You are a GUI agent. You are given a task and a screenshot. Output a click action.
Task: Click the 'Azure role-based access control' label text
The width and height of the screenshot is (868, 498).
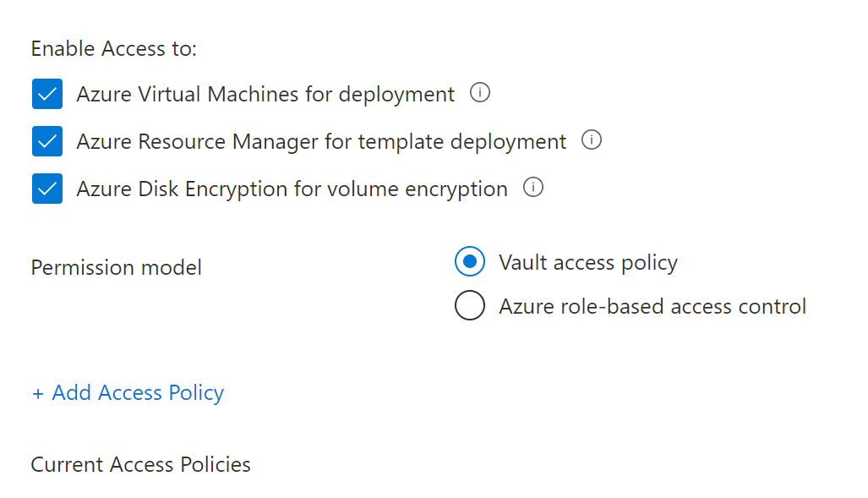click(652, 305)
